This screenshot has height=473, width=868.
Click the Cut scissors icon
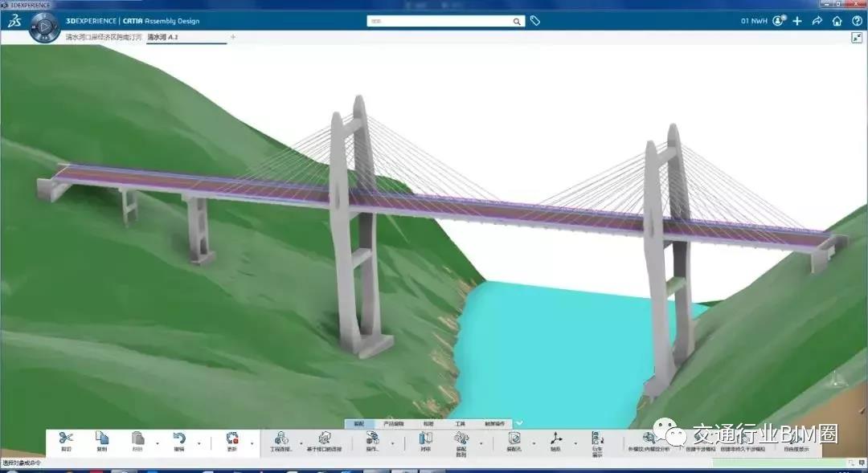66,438
